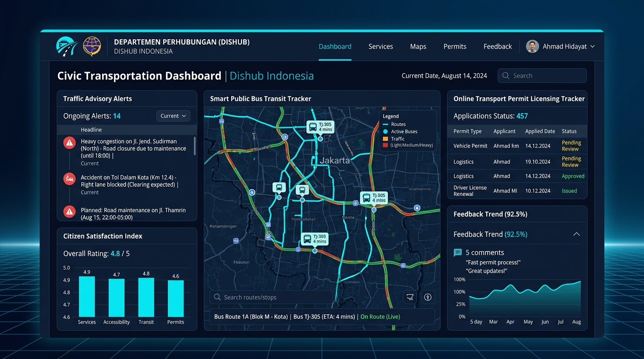Screen dimensions: 644x359
Task: Click Ahmad Hidayat's profile avatar
Action: click(x=532, y=46)
